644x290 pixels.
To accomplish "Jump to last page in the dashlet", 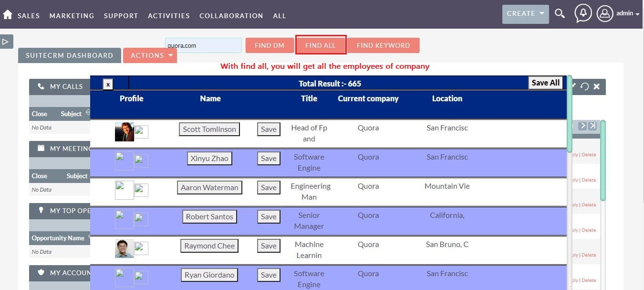I will (x=592, y=126).
